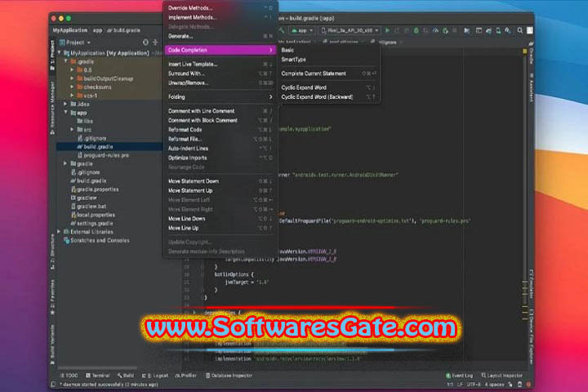This screenshot has width=588, height=392.
Task: Toggle the Build Variants side tab
Action: [x=52, y=345]
